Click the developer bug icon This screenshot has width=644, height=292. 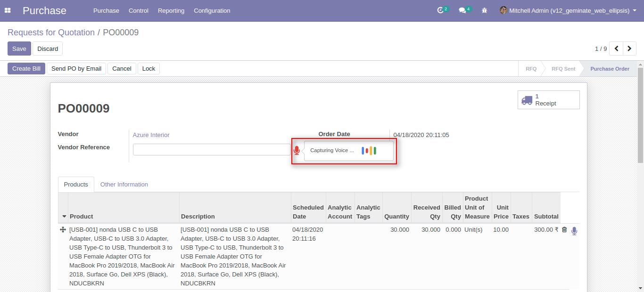484,10
